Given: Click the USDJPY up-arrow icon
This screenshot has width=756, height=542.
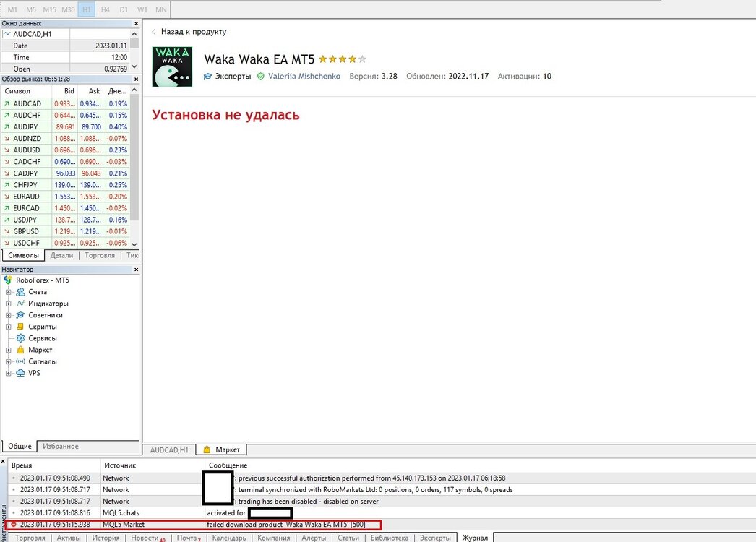Looking at the screenshot, I should (7, 220).
